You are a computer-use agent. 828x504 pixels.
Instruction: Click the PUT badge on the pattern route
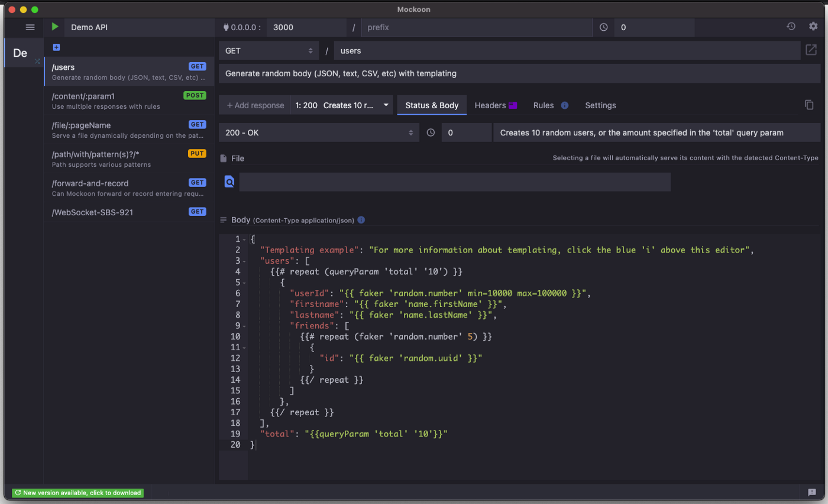pyautogui.click(x=197, y=153)
